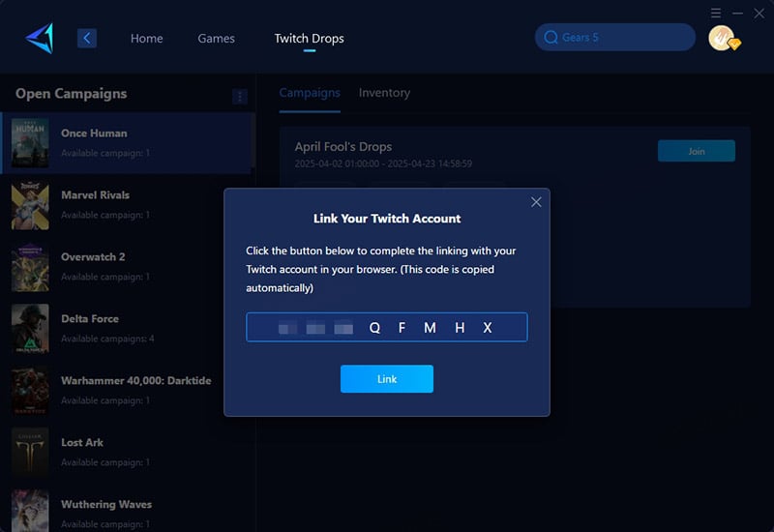The width and height of the screenshot is (774, 532).
Task: Close the Link Twitch Account dialog
Action: [x=536, y=202]
